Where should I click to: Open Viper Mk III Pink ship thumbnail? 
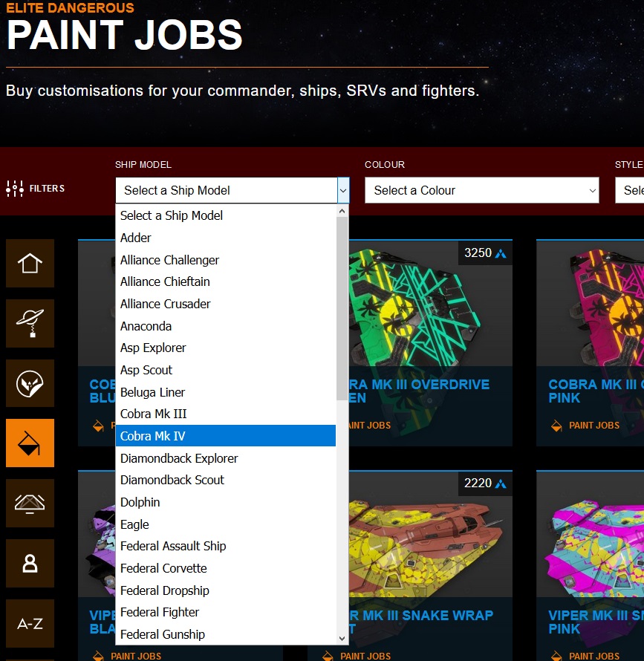click(x=590, y=534)
